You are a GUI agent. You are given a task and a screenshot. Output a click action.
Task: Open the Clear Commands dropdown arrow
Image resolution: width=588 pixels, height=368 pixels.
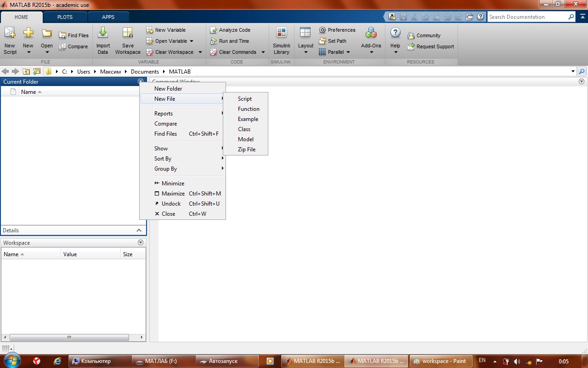[263, 52]
